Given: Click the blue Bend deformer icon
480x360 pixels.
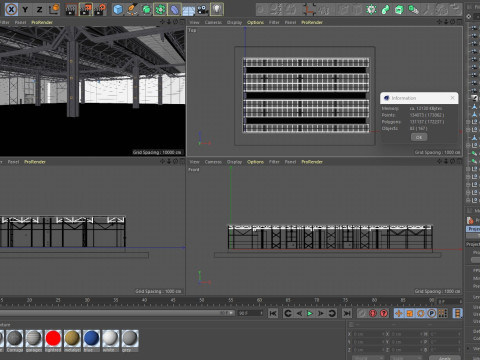Looking at the screenshot, I should 174,9.
